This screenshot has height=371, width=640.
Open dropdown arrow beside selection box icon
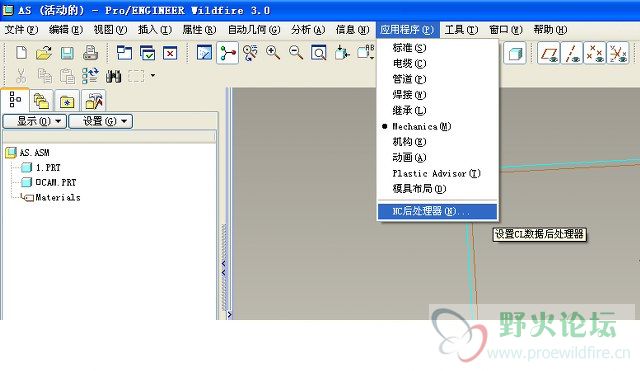pos(153,76)
